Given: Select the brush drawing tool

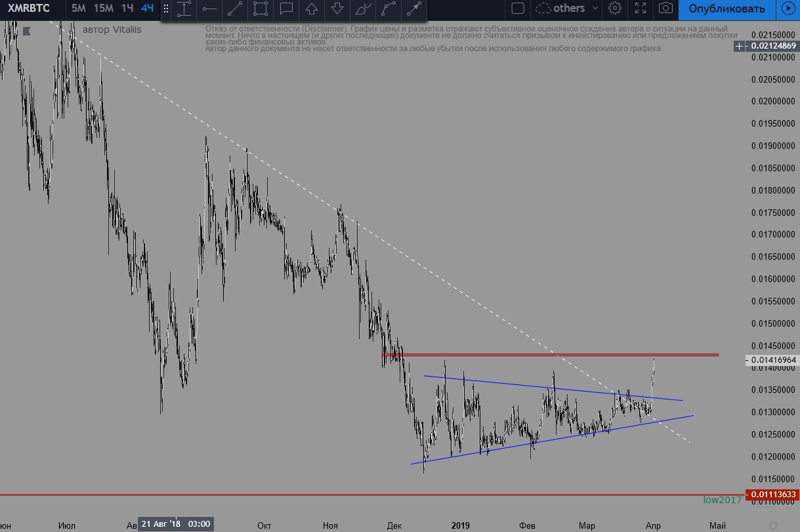Looking at the screenshot, I should pos(362,9).
